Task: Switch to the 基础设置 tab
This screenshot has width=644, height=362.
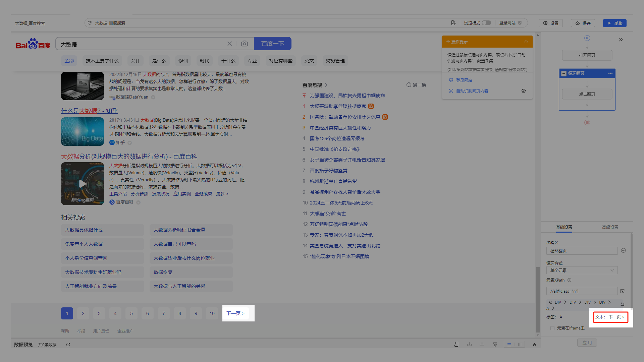Action: (x=564, y=227)
